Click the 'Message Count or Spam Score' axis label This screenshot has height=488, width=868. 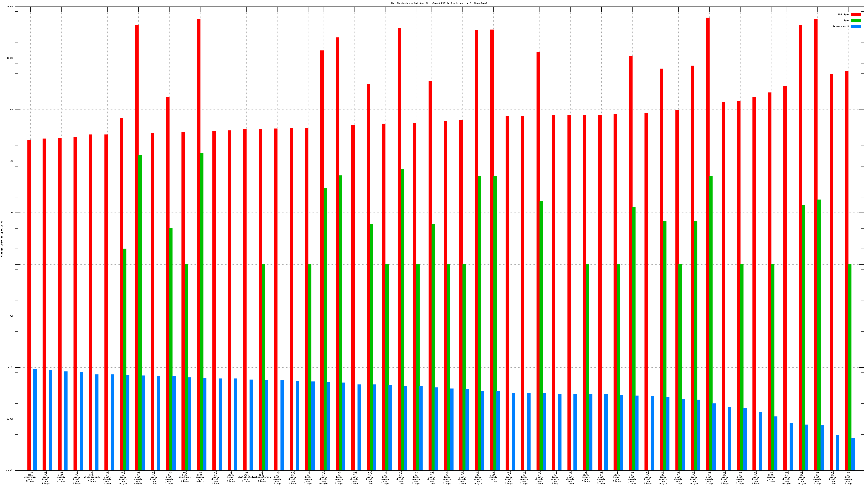(2, 239)
